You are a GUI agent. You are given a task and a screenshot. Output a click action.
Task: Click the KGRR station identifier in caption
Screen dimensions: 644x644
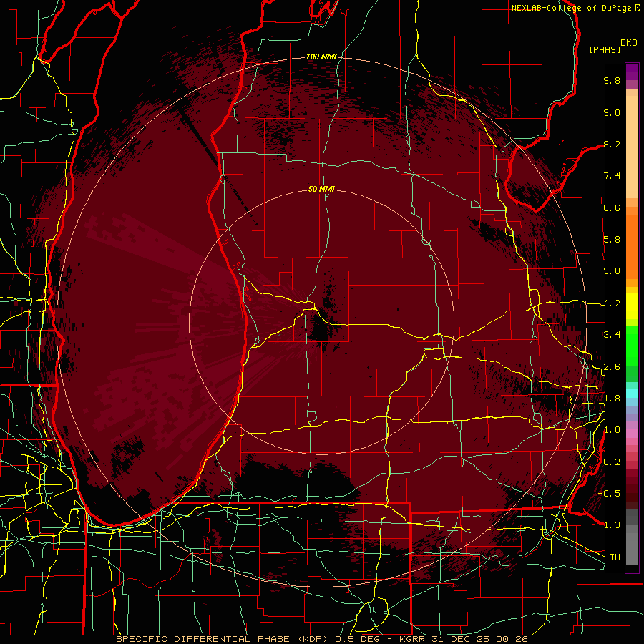413,639
